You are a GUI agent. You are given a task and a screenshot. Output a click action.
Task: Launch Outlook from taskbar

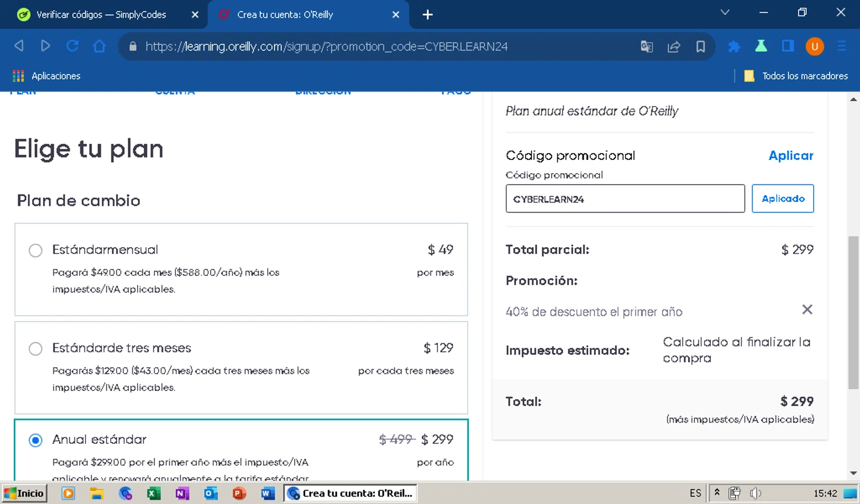click(211, 493)
